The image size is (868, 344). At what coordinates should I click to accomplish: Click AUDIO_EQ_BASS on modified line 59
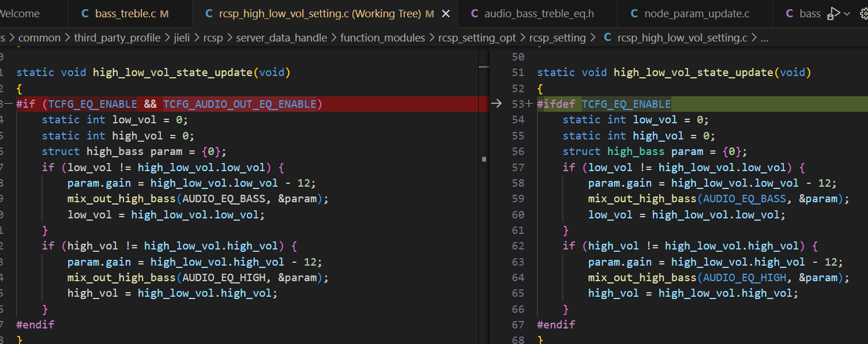pos(745,199)
